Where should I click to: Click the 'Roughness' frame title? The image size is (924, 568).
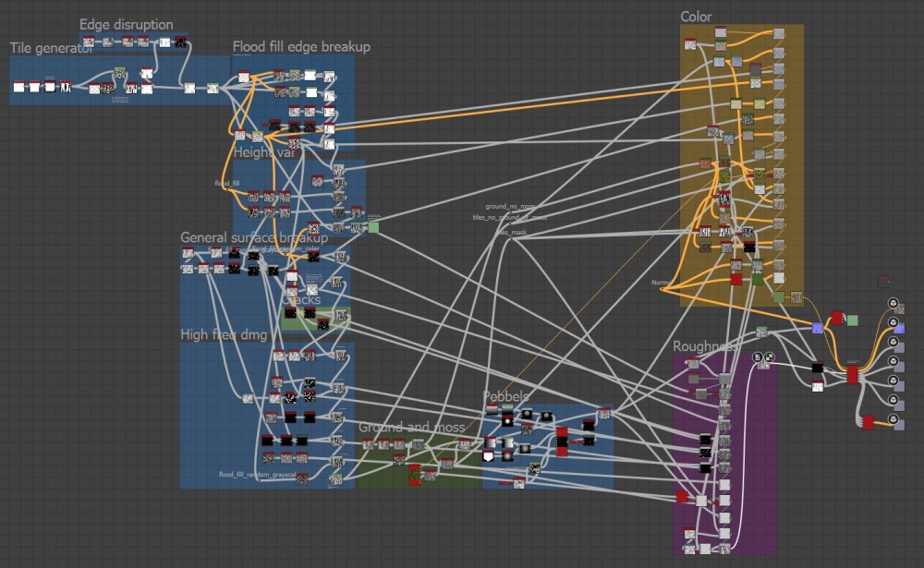705,346
